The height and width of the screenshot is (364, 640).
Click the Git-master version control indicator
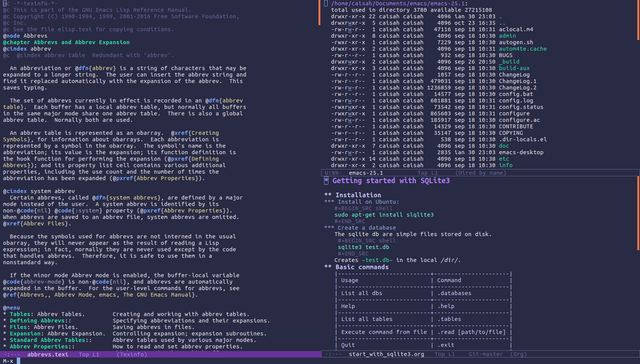coord(486,354)
